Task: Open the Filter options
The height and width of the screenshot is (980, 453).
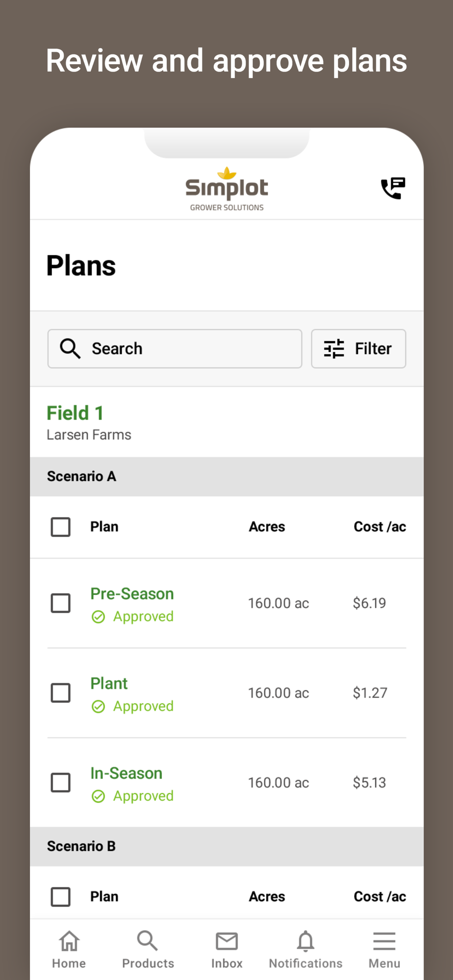Action: click(x=358, y=348)
